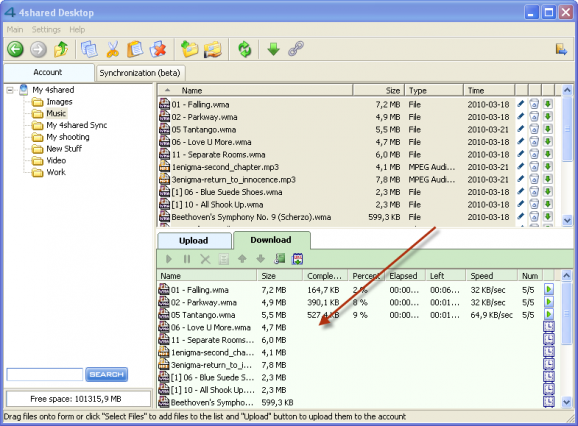
Task: Click the green Refresh icon
Action: click(x=244, y=49)
